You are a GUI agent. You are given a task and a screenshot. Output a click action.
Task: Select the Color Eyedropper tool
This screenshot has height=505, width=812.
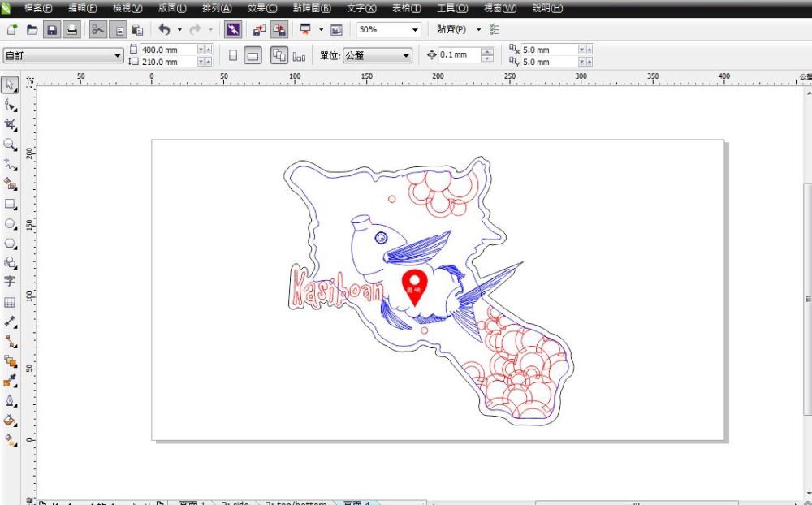click(x=11, y=382)
